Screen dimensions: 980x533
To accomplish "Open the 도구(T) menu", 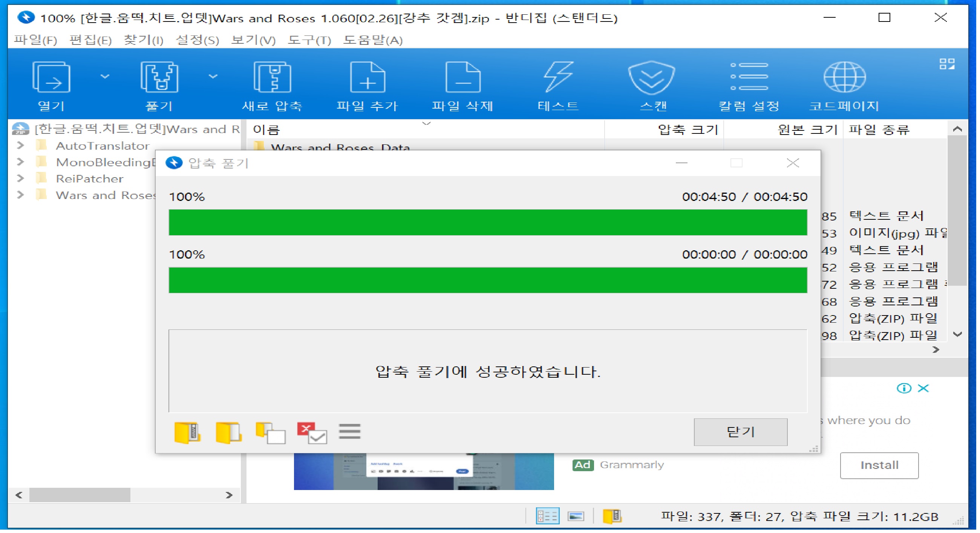I will [x=309, y=40].
